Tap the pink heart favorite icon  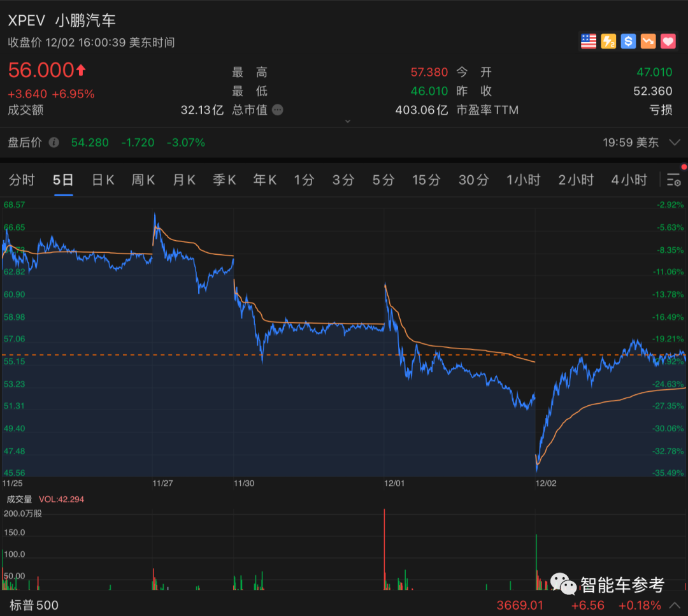(668, 41)
